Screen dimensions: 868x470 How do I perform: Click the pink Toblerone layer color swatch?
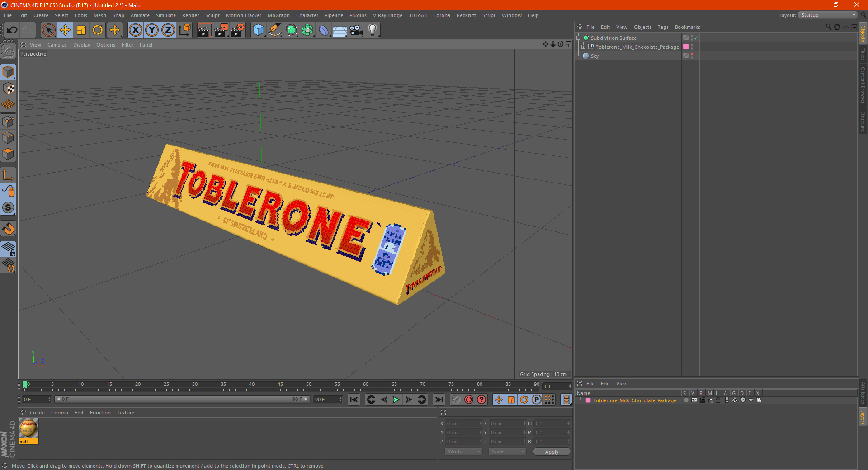[588, 400]
